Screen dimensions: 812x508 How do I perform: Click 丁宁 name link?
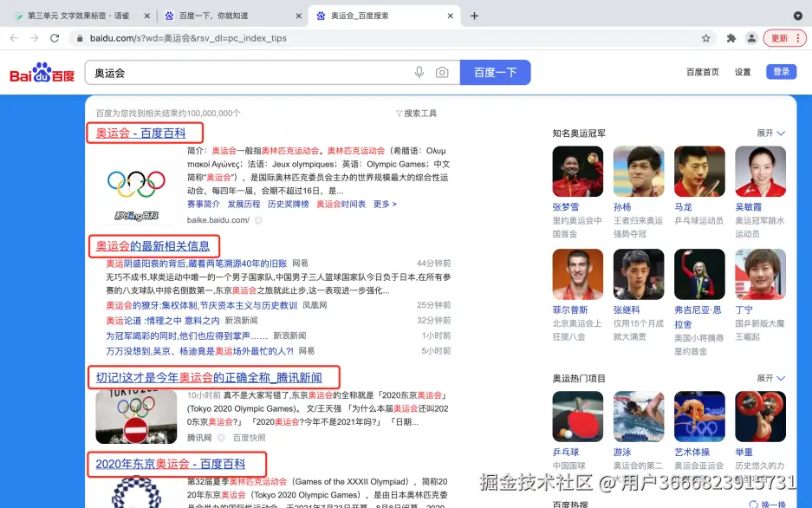click(x=744, y=309)
